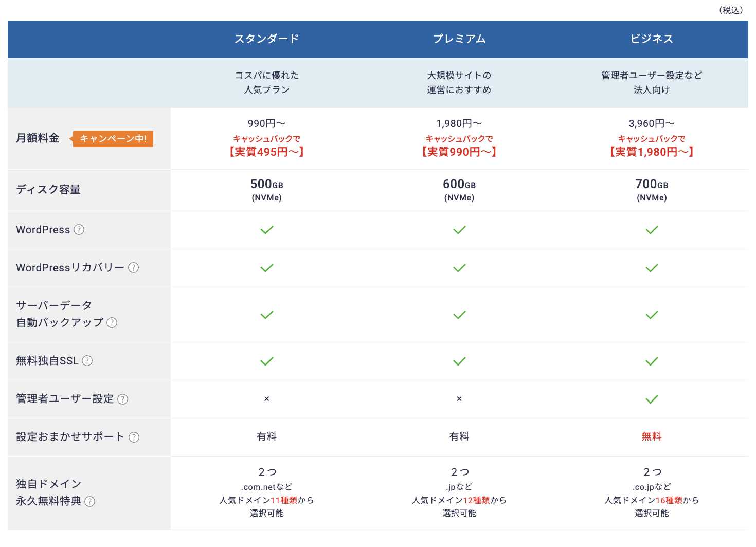Click the キャンペーン中! orange badge
756x547 pixels.
point(113,139)
